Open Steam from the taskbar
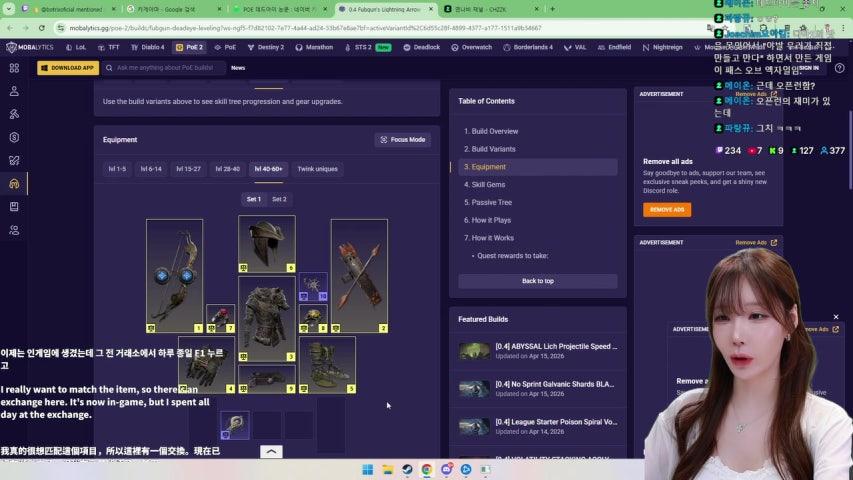Screen dimensions: 853x480 point(407,470)
